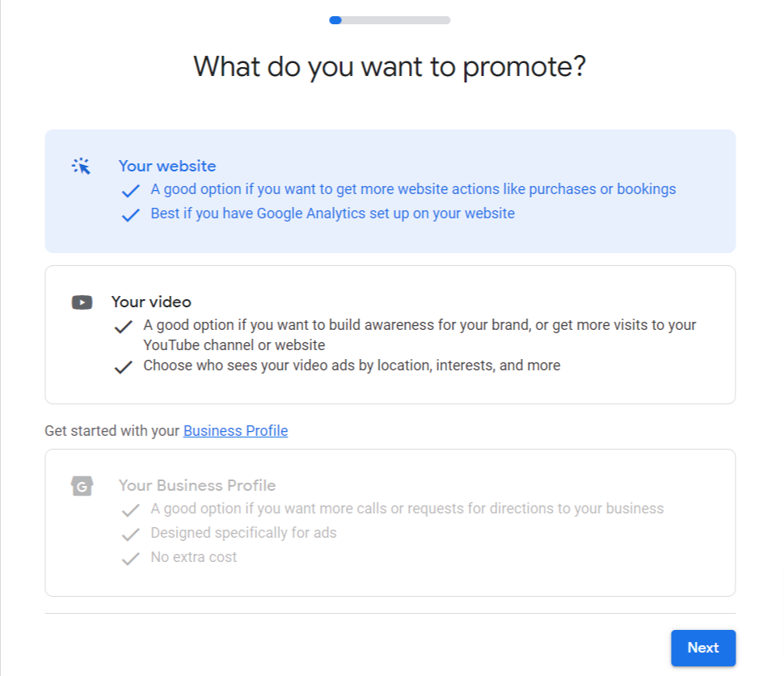Click the Next button
Viewport: 784px width, 676px height.
[x=703, y=648]
